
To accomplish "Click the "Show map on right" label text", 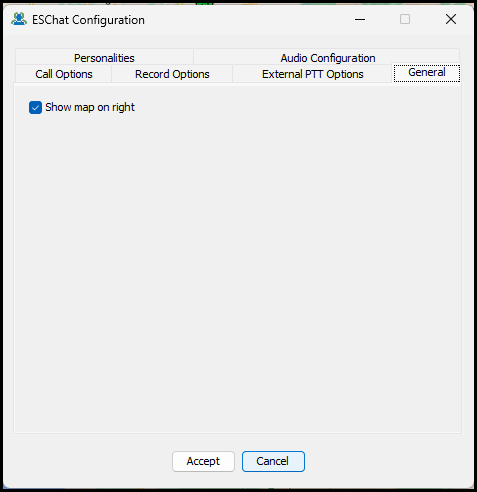I will coord(90,107).
